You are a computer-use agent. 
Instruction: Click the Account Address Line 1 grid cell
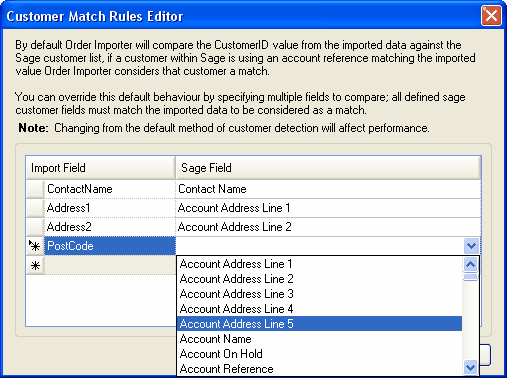pyautogui.click(x=328, y=208)
